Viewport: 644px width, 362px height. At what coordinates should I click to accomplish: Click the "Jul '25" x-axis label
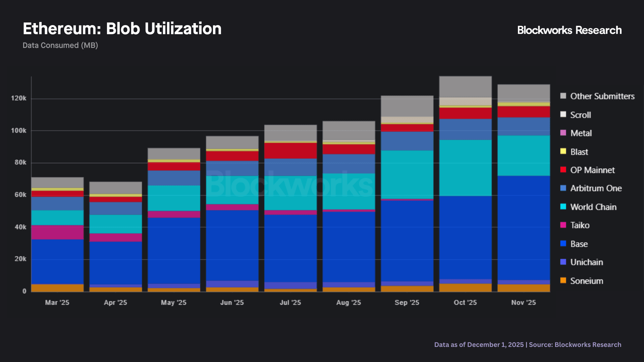click(290, 302)
